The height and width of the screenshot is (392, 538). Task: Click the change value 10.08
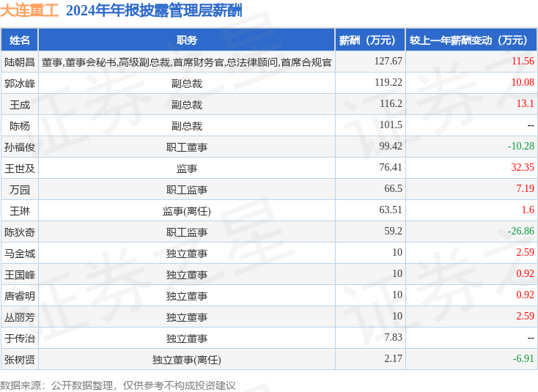[x=523, y=82]
